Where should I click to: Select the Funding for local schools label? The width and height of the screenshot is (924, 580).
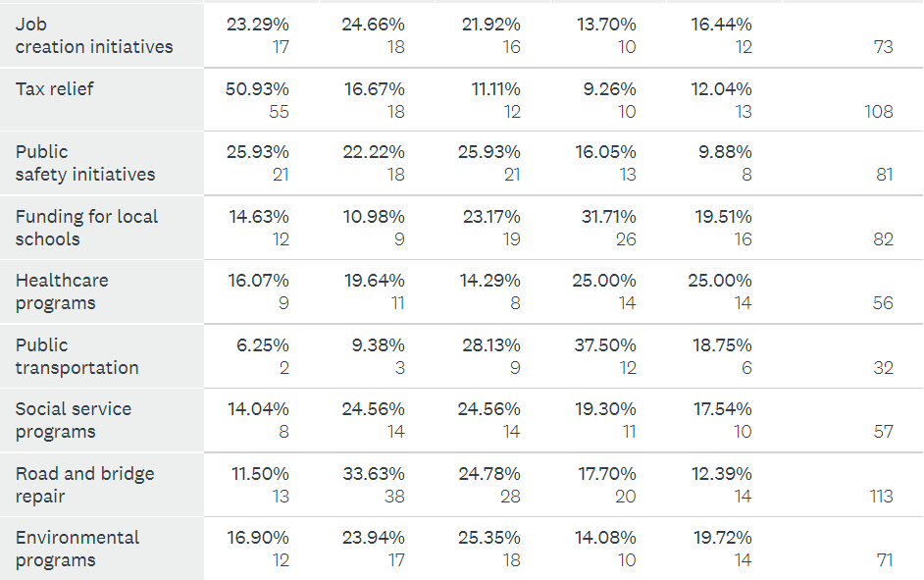tap(86, 228)
